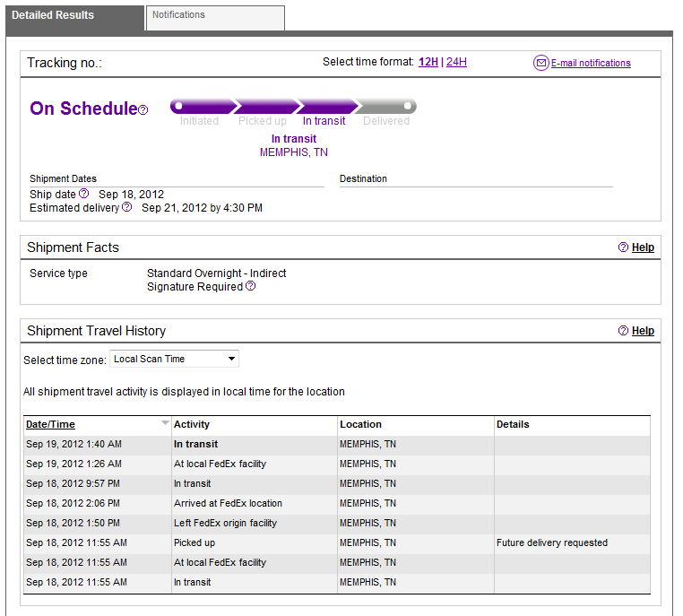
Task: Open Help link in Shipment Travel History header
Action: pyautogui.click(x=643, y=331)
